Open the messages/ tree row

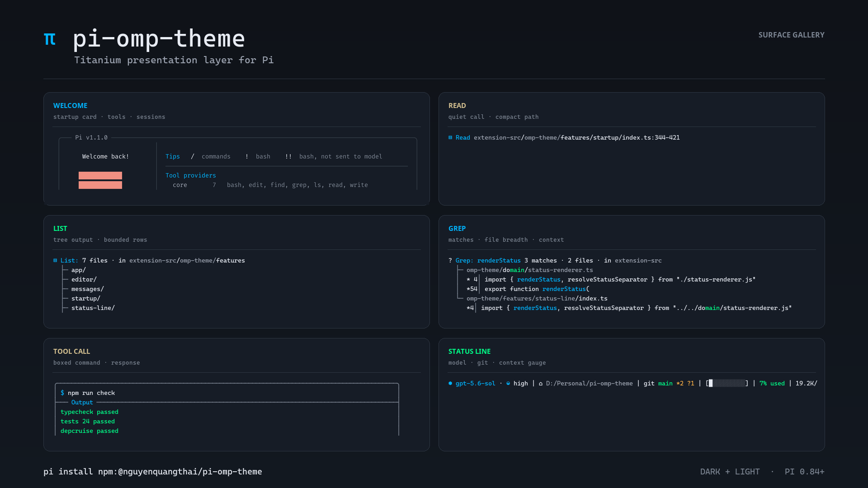88,289
